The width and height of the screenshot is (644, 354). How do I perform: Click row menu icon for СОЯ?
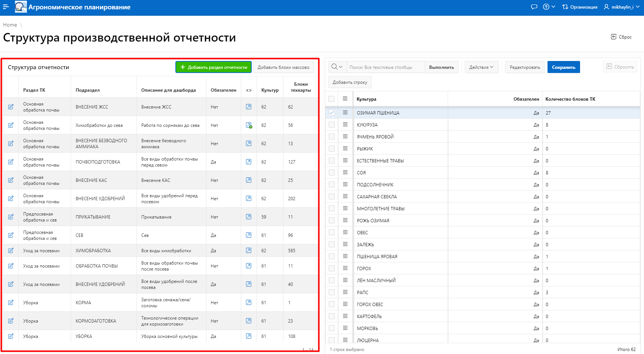pyautogui.click(x=345, y=173)
